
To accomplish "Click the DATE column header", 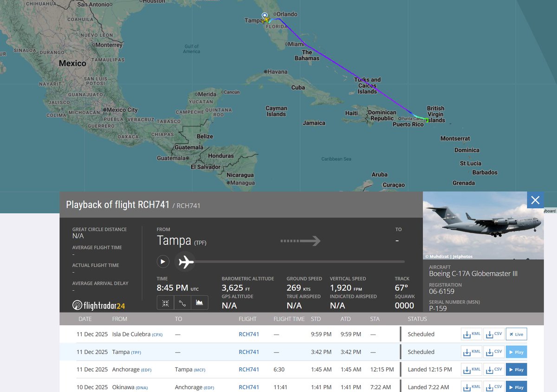I will pyautogui.click(x=85, y=319).
